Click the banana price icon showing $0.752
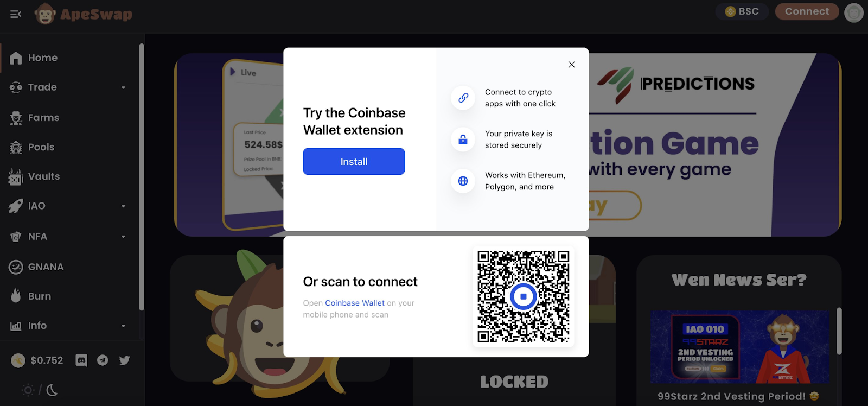Screen dimensions: 868x406 click(x=18, y=360)
